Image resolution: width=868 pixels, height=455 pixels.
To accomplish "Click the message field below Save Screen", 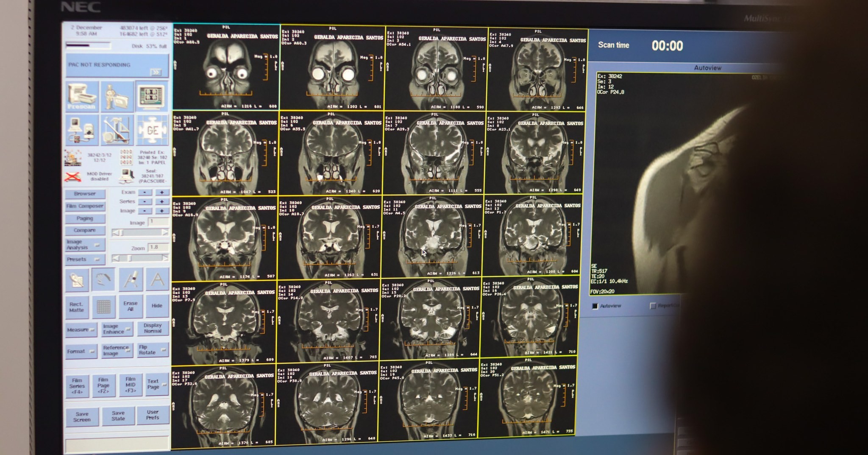I will 117,445.
